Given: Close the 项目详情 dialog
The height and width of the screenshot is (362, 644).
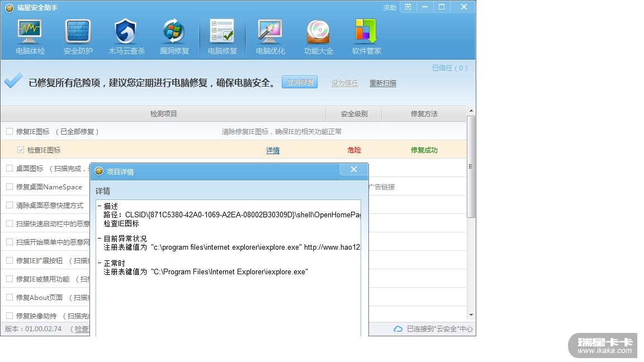Looking at the screenshot, I should pyautogui.click(x=354, y=169).
